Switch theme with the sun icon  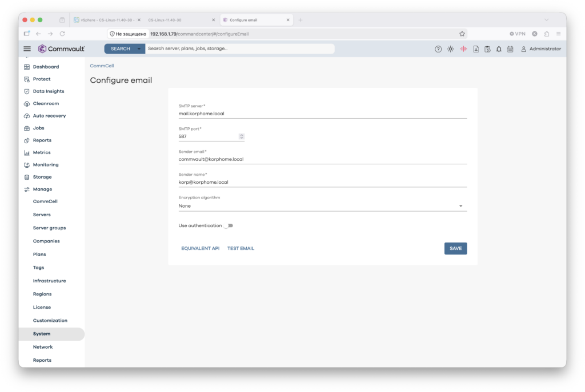[450, 49]
